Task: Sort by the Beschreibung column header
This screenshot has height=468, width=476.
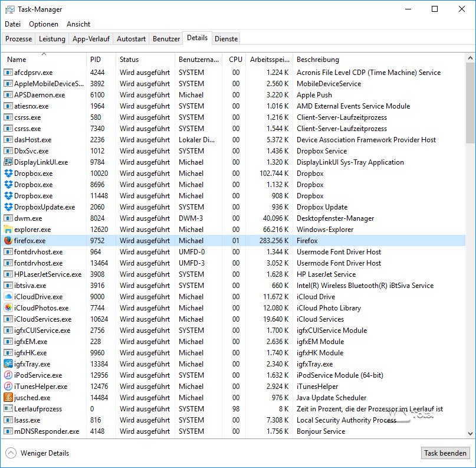Action: (379, 60)
